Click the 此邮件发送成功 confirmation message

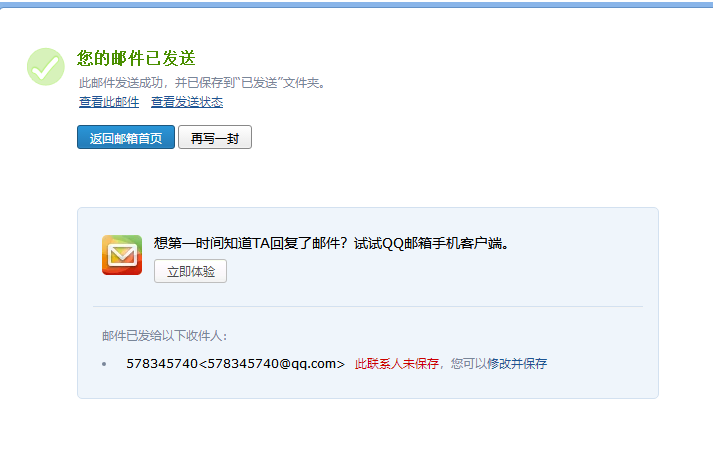click(202, 83)
